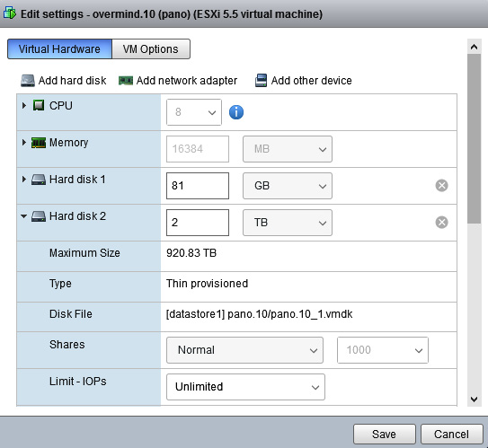Screen dimensions: 488x448
Task: Open the Shares 1000 value dropdown
Action: coord(383,350)
